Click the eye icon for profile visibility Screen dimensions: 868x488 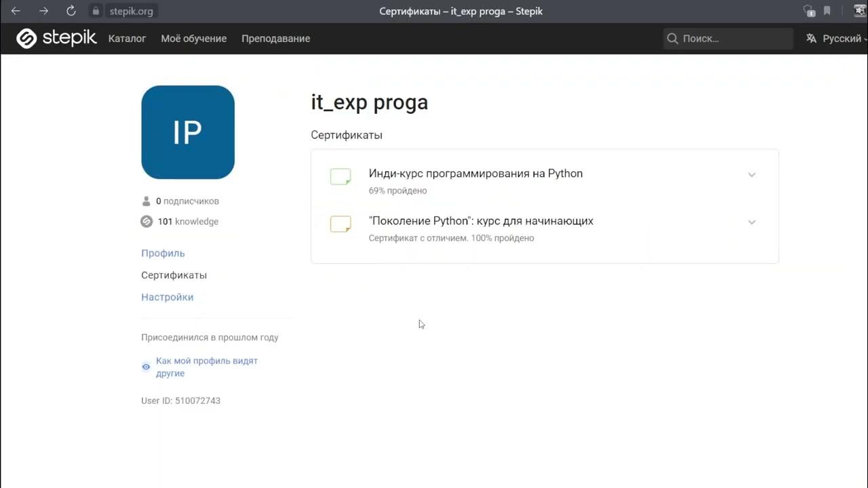(146, 367)
